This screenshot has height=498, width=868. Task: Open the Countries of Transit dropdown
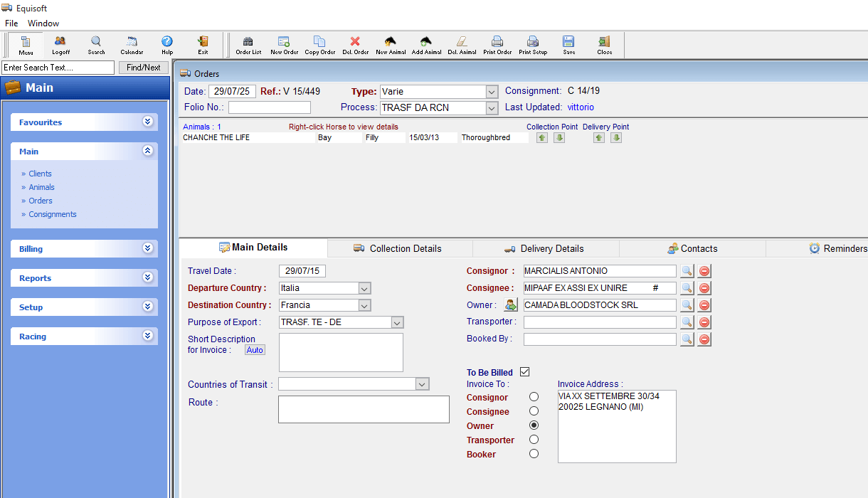pos(423,384)
